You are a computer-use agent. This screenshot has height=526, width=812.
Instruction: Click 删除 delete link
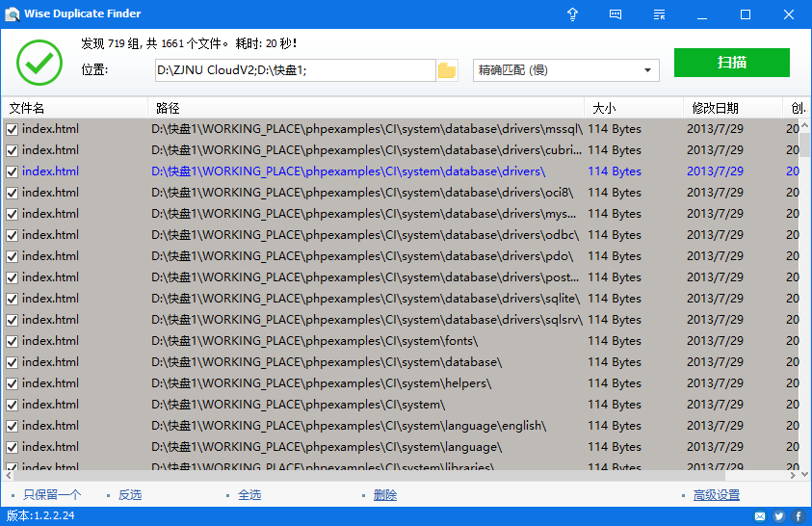384,495
